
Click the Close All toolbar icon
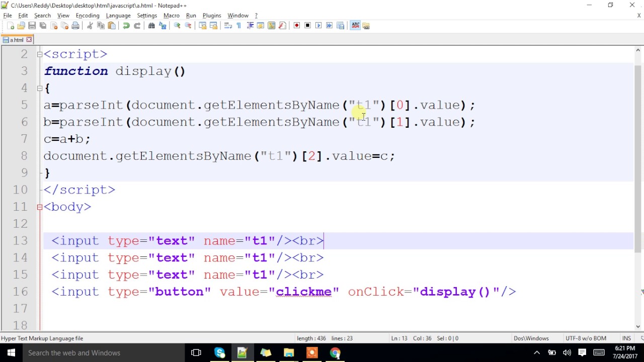pyautogui.click(x=64, y=26)
